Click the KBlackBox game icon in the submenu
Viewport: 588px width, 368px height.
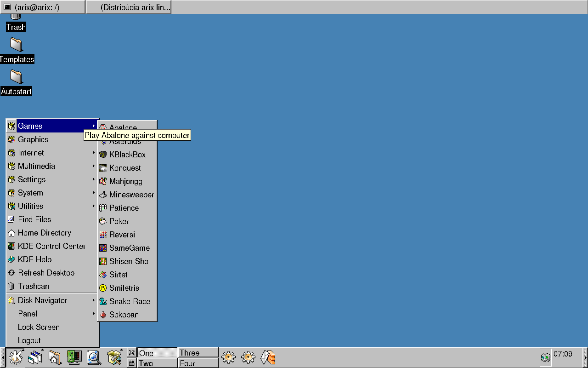(103, 155)
